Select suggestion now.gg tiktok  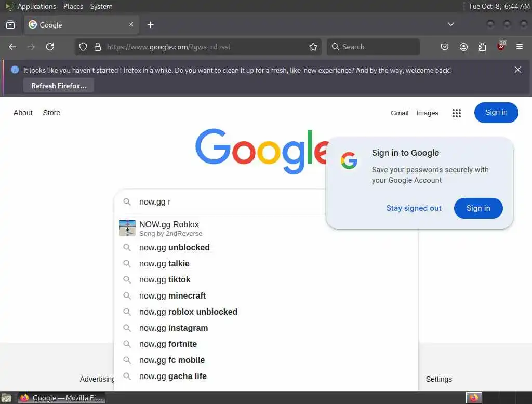(x=266, y=280)
